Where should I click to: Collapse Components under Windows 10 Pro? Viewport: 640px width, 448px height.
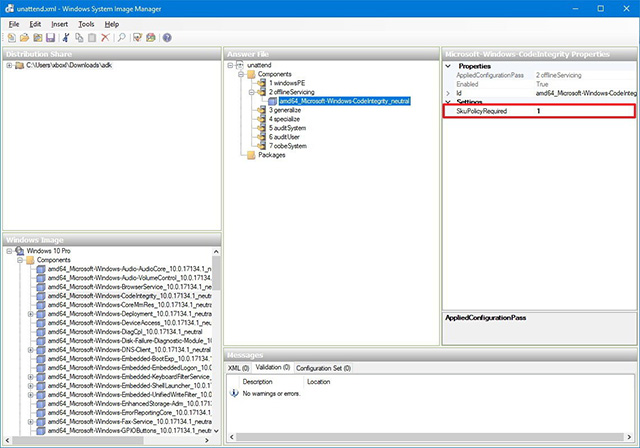tap(20, 260)
